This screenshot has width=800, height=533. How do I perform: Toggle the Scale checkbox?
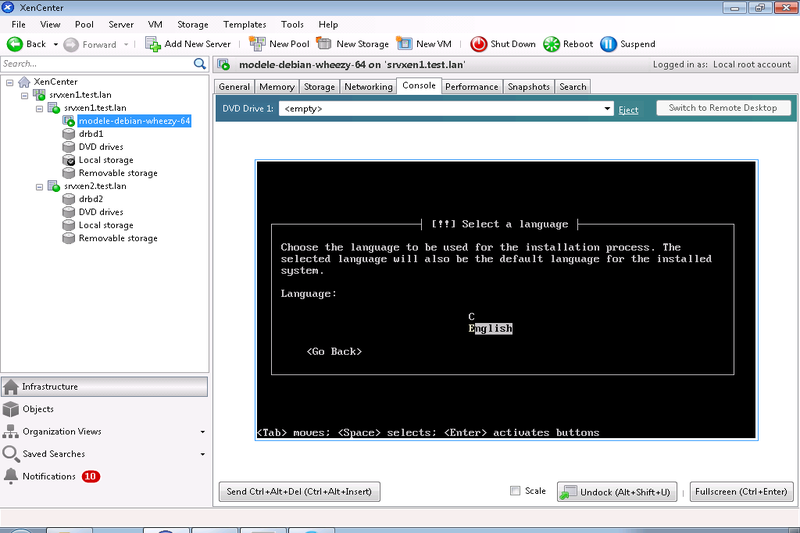point(515,491)
